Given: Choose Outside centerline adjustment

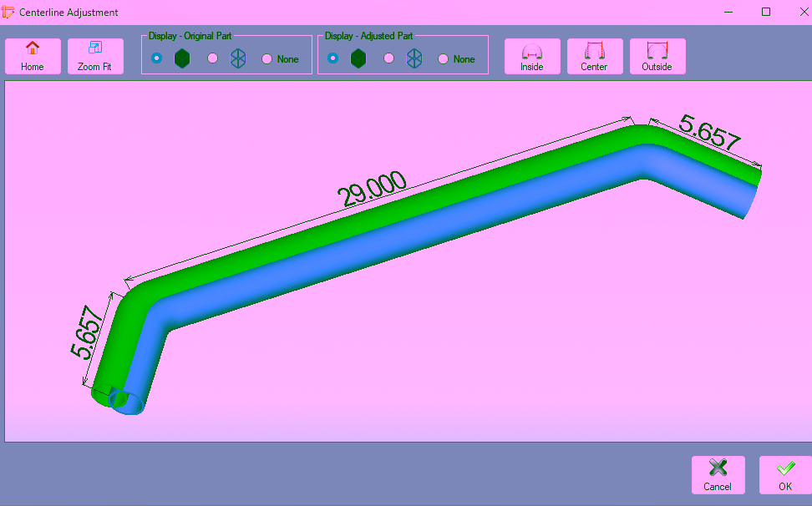Looking at the screenshot, I should (x=657, y=56).
